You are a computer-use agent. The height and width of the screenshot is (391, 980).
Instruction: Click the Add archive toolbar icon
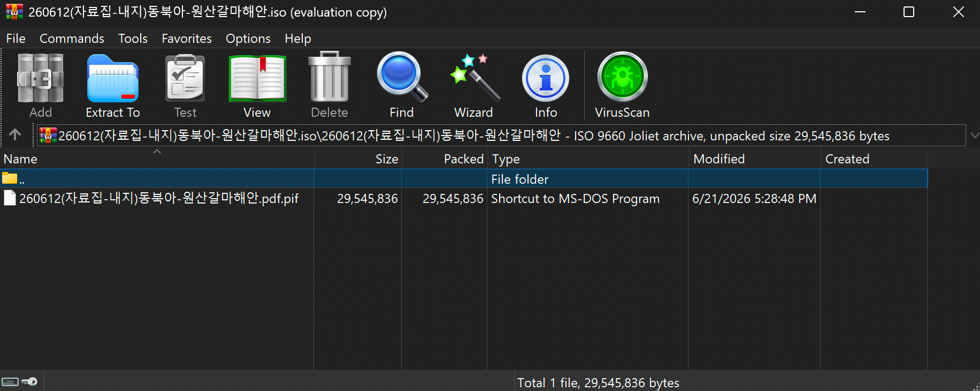pyautogui.click(x=41, y=78)
